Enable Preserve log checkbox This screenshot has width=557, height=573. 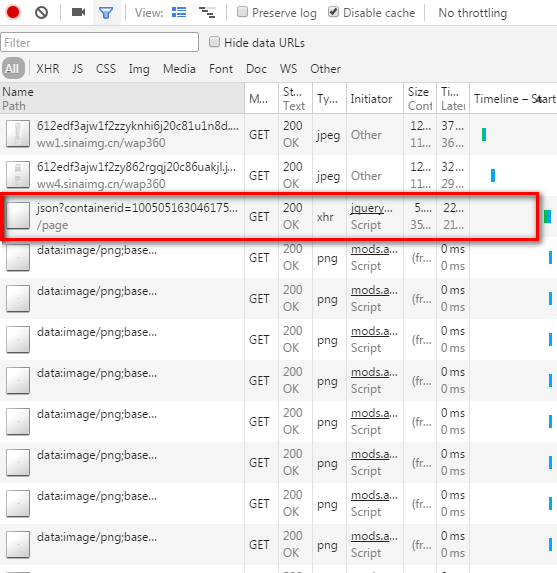point(242,12)
